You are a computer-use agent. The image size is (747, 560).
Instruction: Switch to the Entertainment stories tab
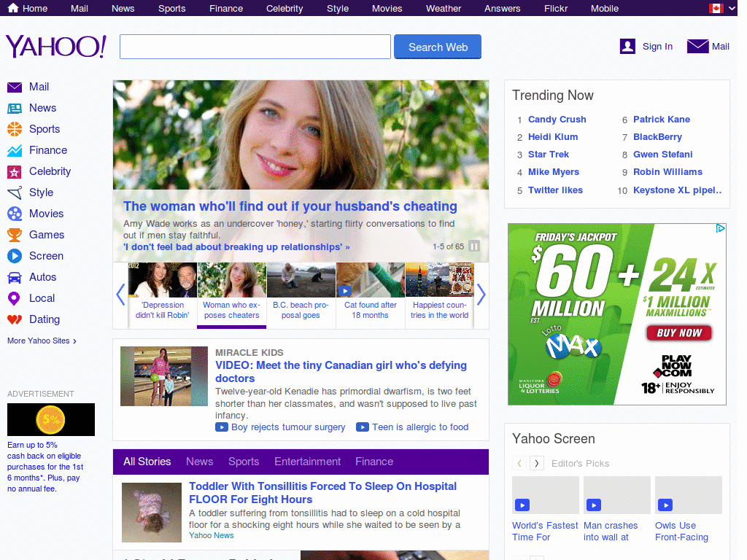[x=307, y=462]
